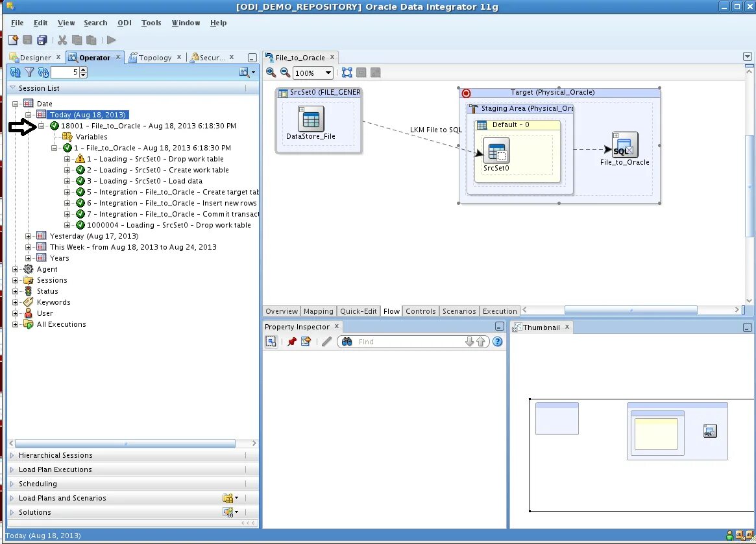Switch to the Scenarios tab
756x544 pixels.
coord(459,311)
